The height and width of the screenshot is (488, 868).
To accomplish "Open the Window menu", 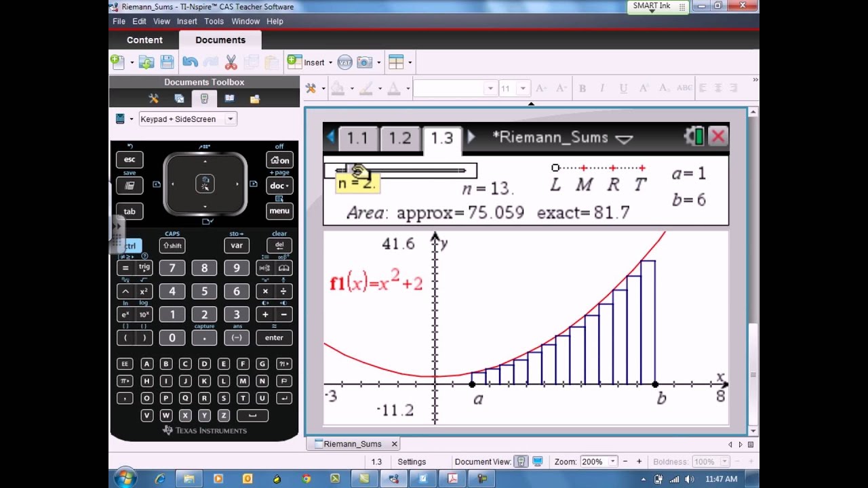I will pos(245,22).
